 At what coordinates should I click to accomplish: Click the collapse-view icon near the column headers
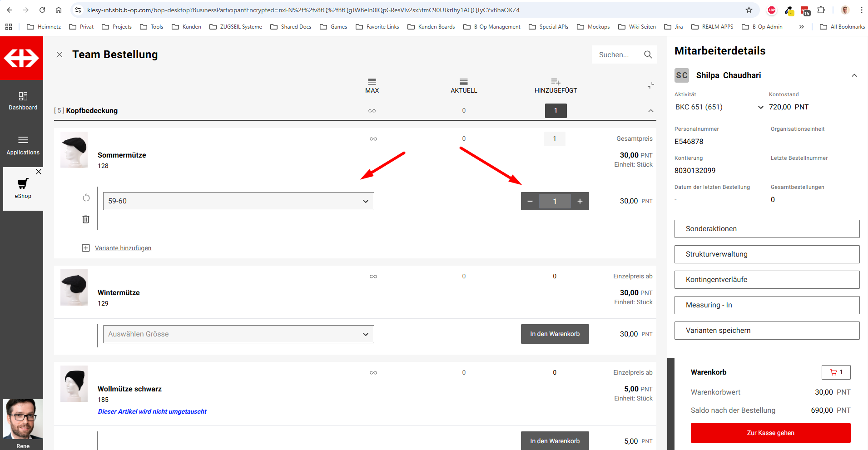coord(650,85)
